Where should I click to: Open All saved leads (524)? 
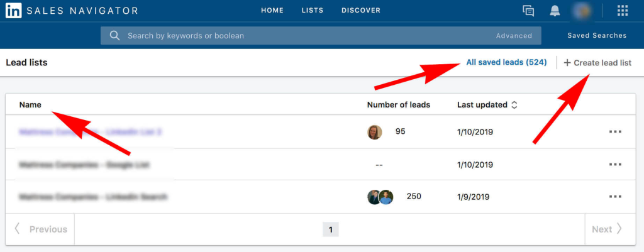click(x=506, y=62)
